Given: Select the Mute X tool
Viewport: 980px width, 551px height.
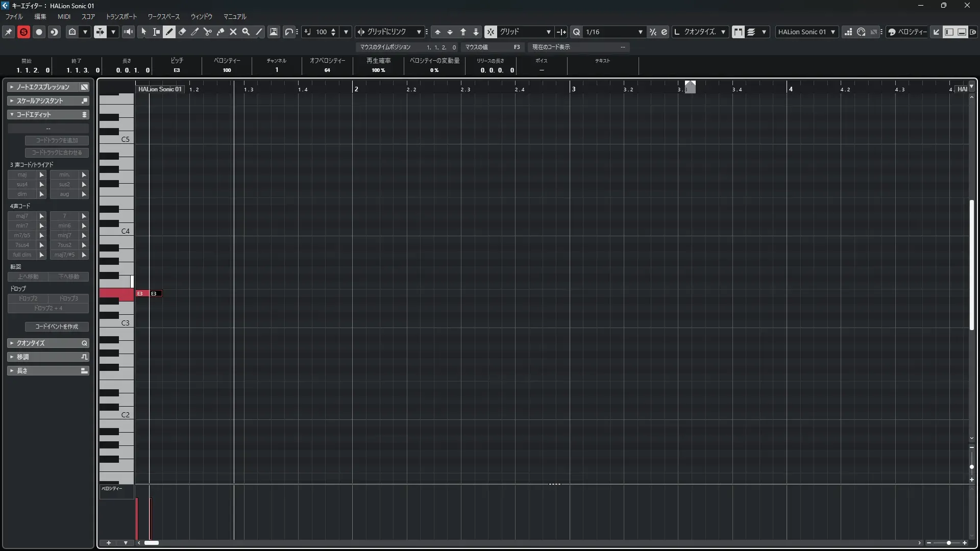Looking at the screenshot, I should coord(233,32).
